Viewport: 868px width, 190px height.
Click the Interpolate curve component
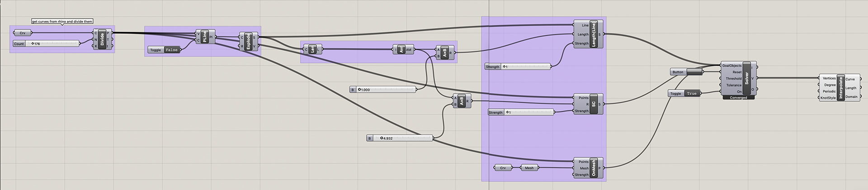(x=840, y=88)
